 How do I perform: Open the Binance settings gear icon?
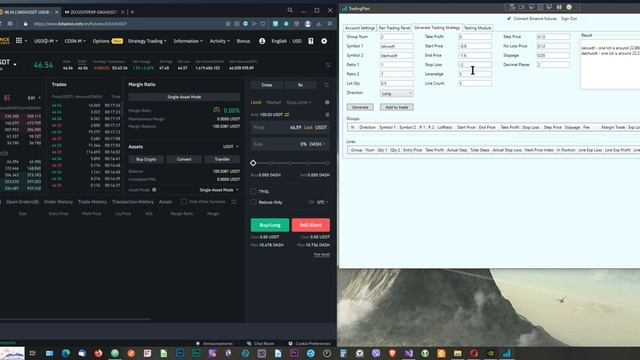pyautogui.click(x=324, y=41)
